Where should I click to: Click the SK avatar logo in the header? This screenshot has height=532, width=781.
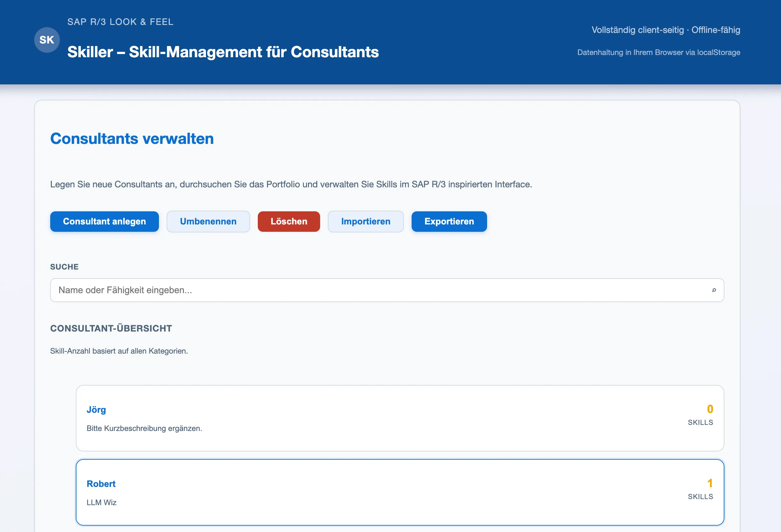click(47, 40)
